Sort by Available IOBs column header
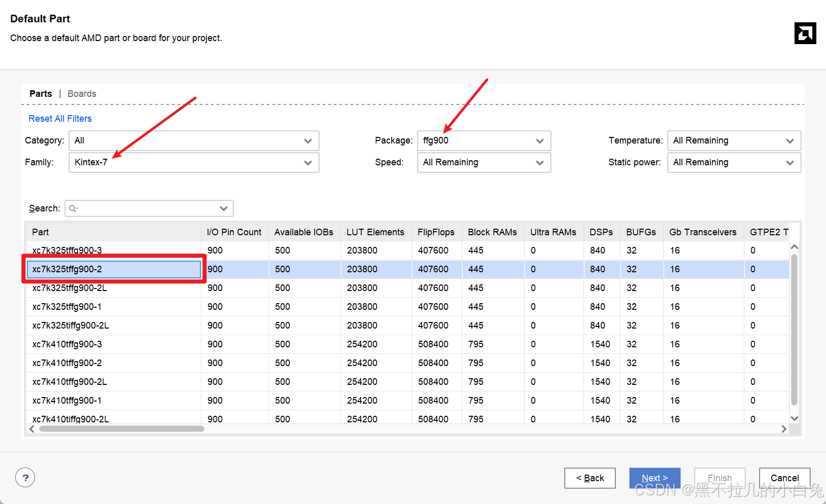Screen dimensions: 826x504 [x=304, y=232]
